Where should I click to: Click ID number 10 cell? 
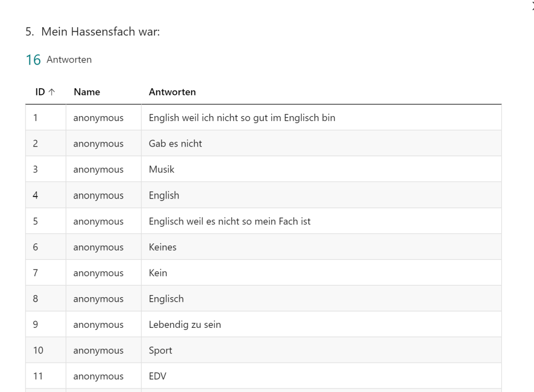pos(38,350)
